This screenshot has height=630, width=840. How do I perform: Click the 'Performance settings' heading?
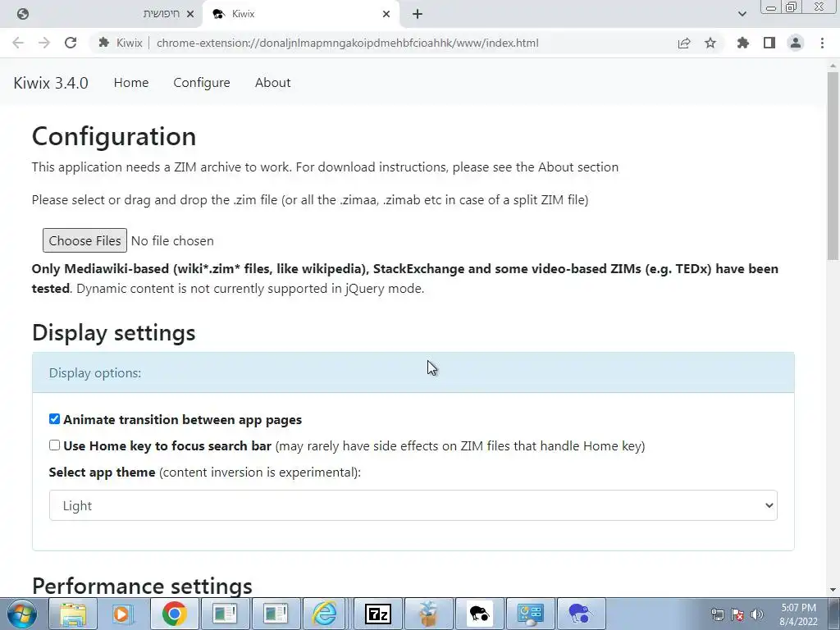(142, 586)
